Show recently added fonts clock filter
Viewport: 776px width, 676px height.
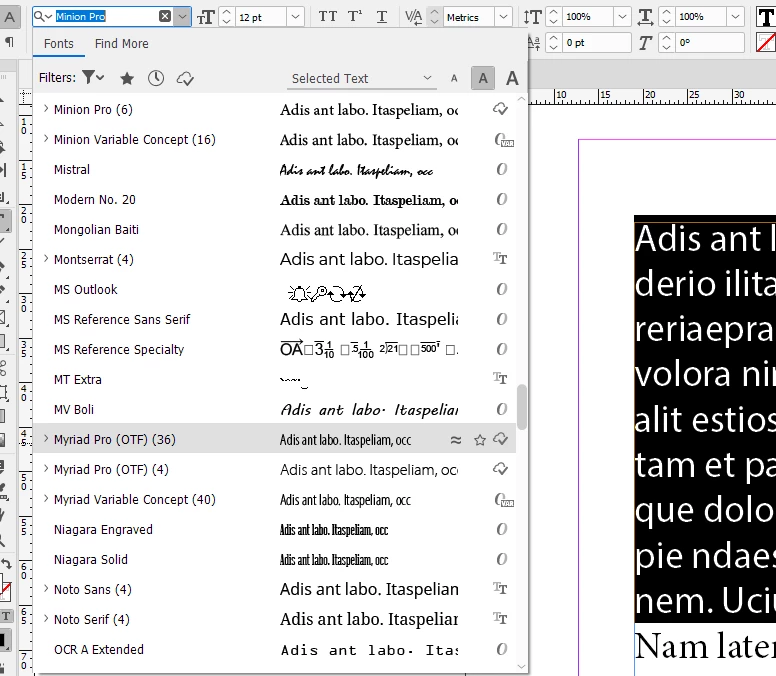coord(156,78)
